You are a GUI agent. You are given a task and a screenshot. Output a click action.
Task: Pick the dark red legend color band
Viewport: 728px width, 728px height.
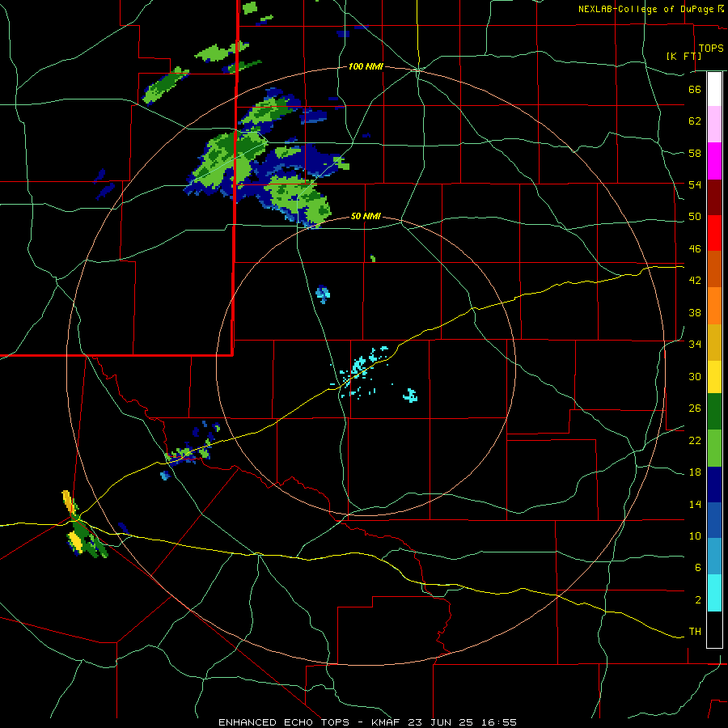pos(714,197)
